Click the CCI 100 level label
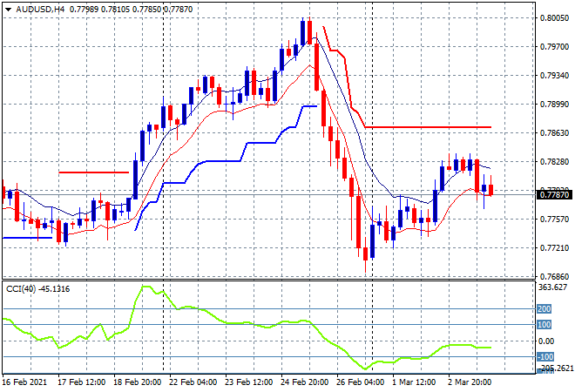The width and height of the screenshot is (575, 392). tap(545, 325)
